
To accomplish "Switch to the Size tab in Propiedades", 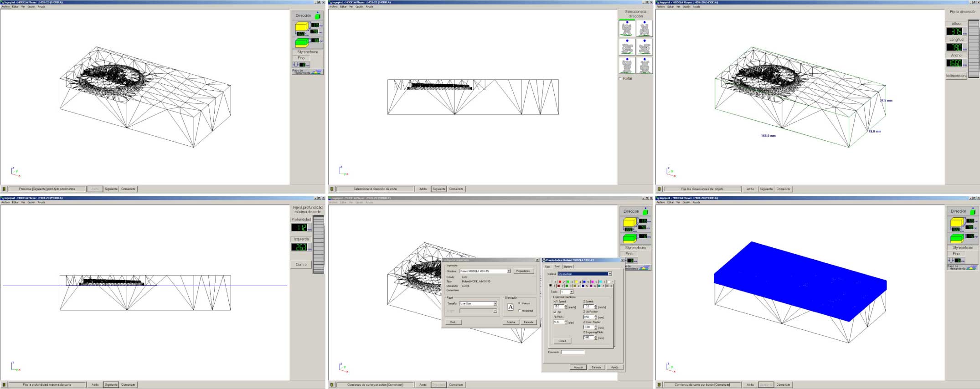I will 547,266.
